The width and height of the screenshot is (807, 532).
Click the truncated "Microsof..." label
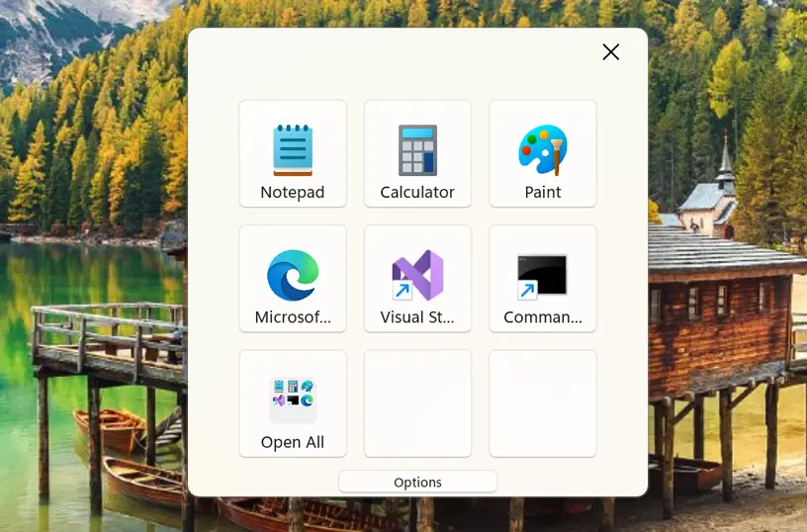[x=293, y=317]
